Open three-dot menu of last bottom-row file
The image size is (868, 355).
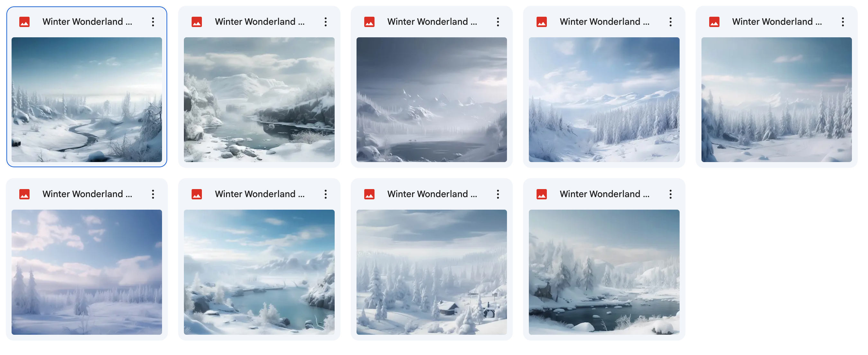coord(671,194)
